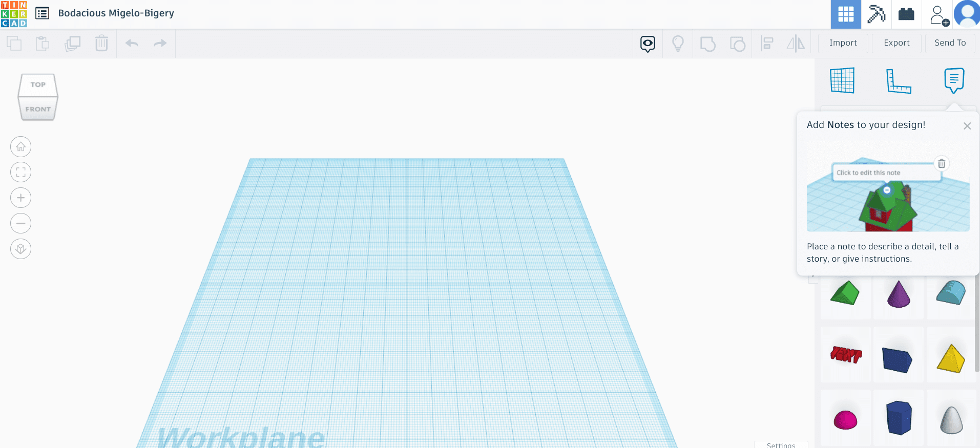
Task: Switch to Bricks mode
Action: pyautogui.click(x=906, y=14)
